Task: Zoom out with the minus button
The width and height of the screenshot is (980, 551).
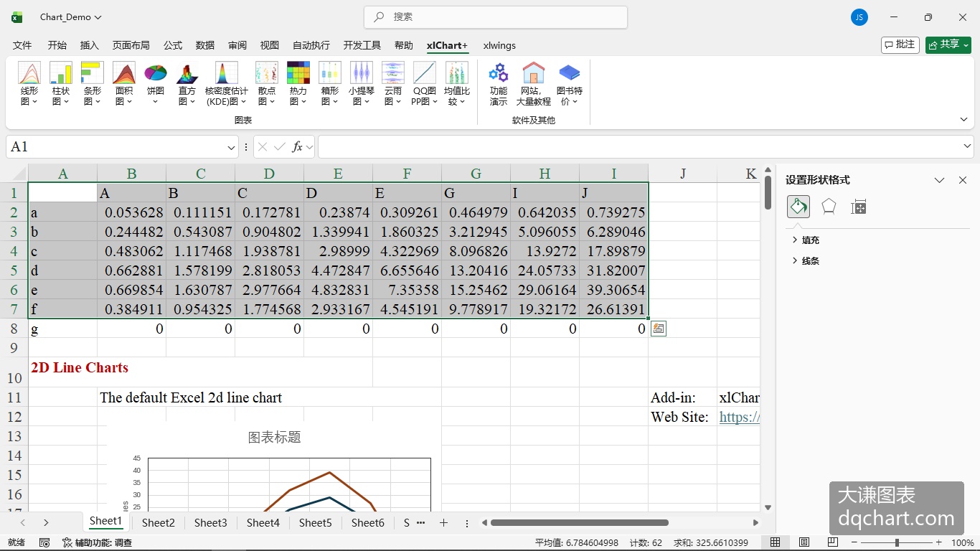Action: coord(854,542)
